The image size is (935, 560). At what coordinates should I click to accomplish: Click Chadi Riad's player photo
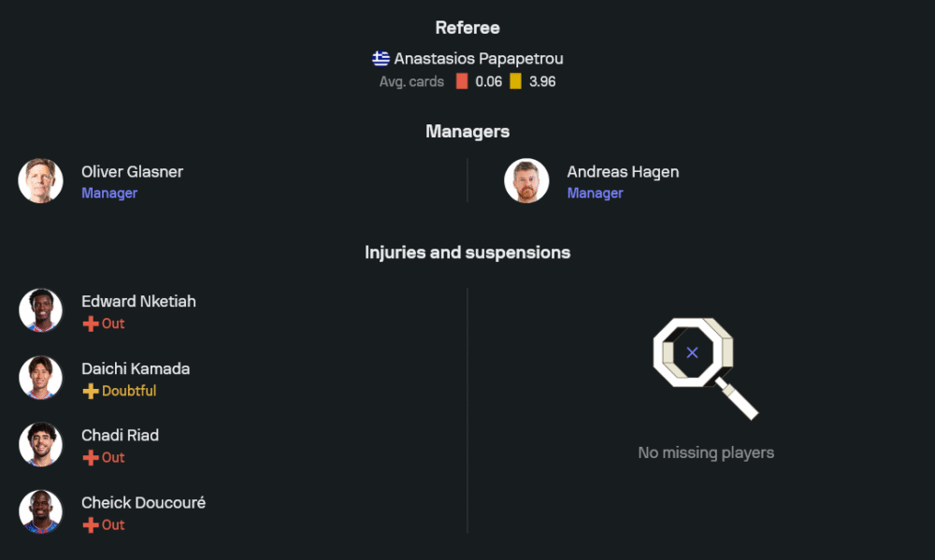[x=40, y=445]
